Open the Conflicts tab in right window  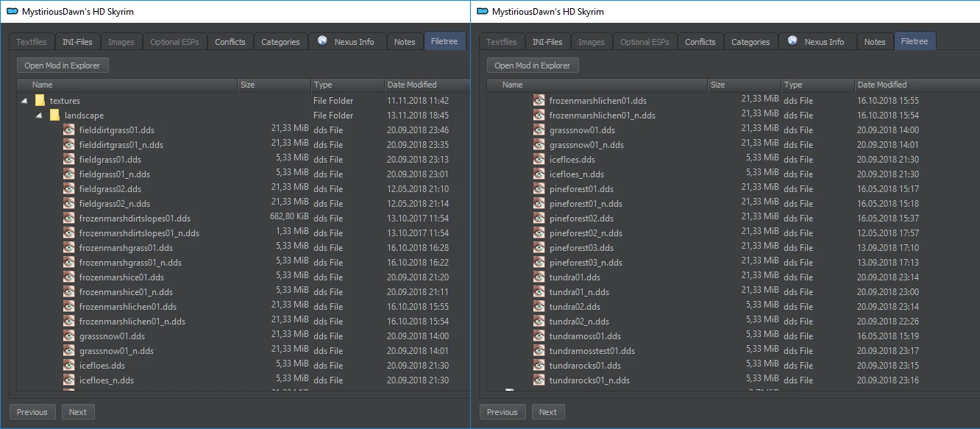[x=700, y=42]
